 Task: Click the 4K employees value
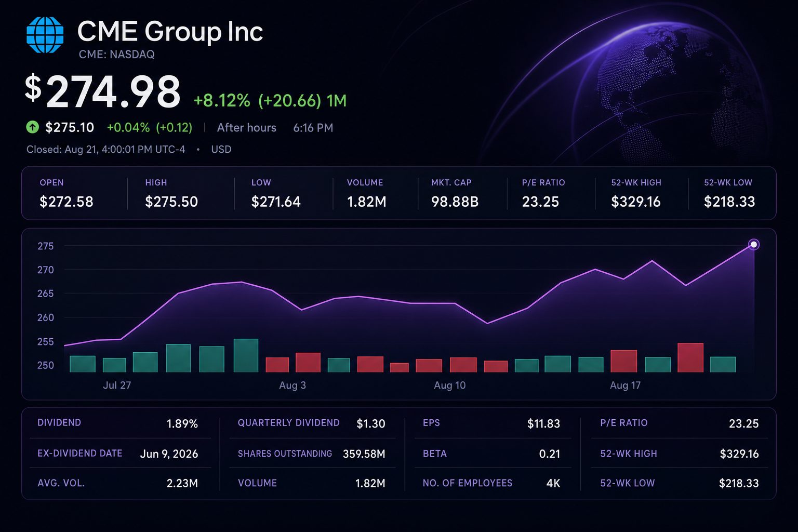(x=553, y=484)
